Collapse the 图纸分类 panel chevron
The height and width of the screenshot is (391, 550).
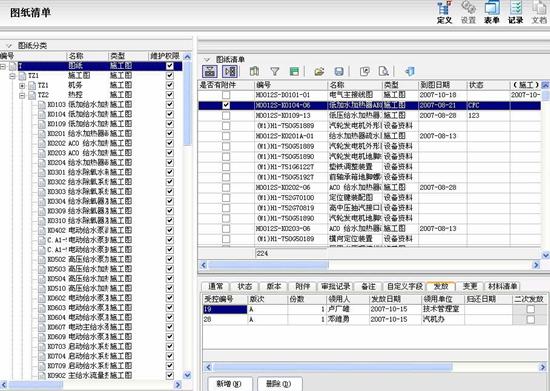[9, 46]
